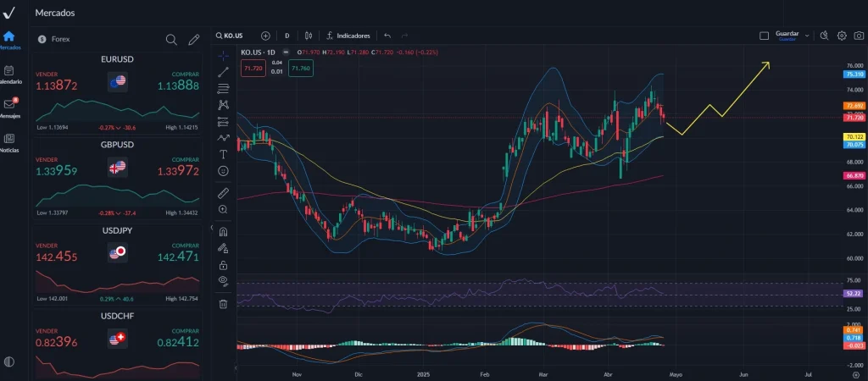Click the redo arrow

(x=404, y=36)
